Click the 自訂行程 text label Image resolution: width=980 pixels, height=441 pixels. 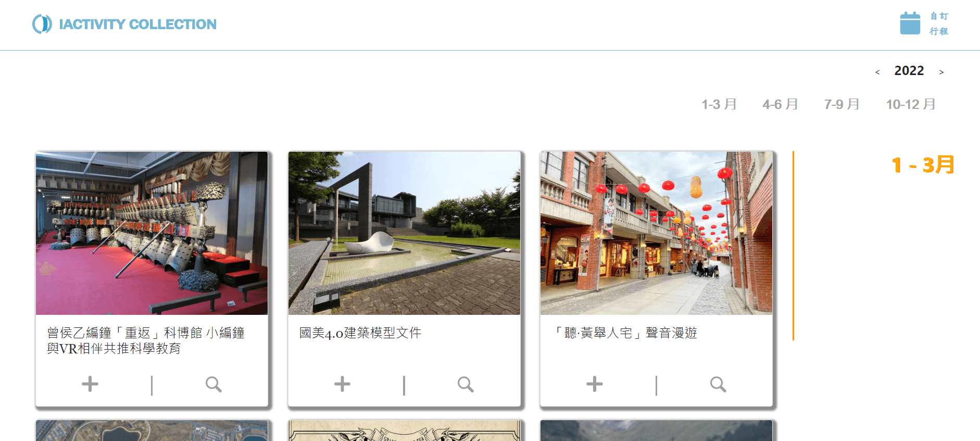939,23
